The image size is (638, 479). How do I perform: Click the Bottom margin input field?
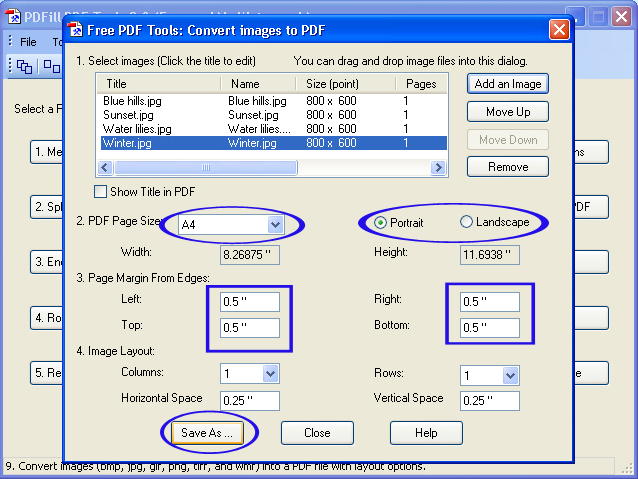click(490, 328)
